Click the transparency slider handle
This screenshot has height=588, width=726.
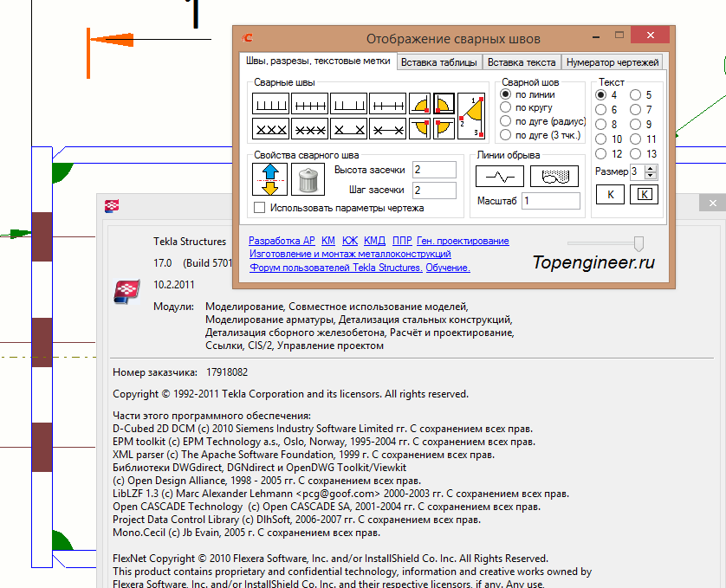pyautogui.click(x=638, y=243)
